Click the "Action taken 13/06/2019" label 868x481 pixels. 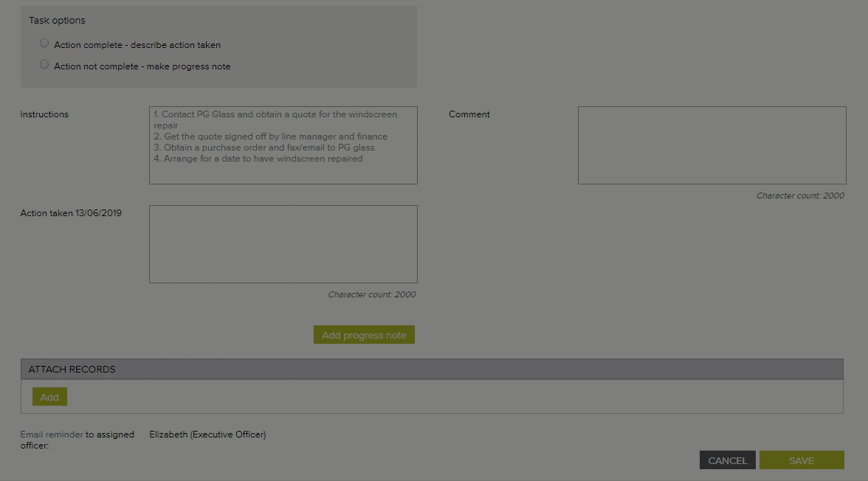coord(71,213)
